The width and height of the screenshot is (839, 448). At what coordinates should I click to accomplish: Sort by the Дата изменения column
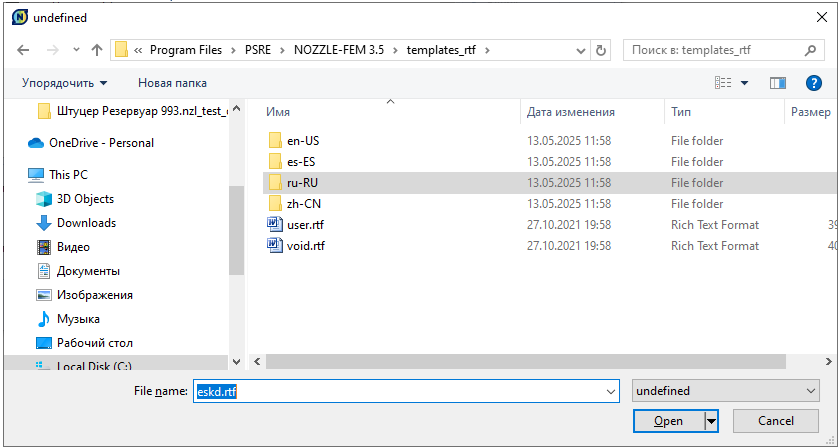[570, 112]
